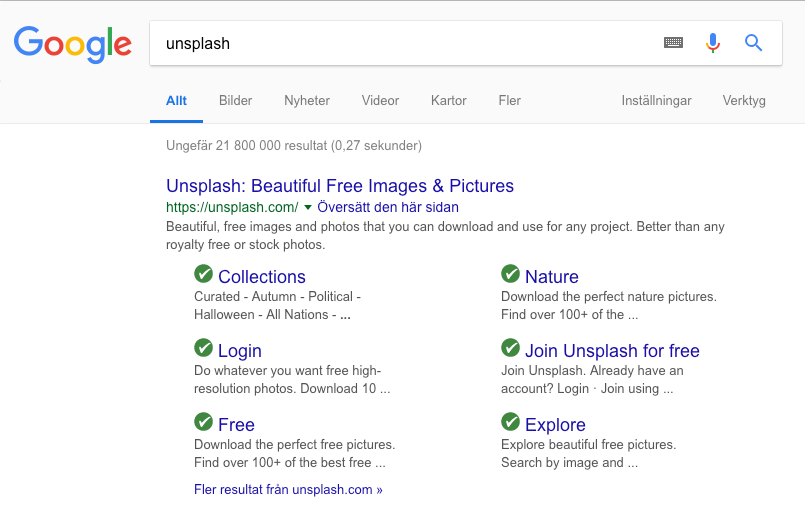Open the Explore sitelink
The width and height of the screenshot is (805, 514).
555,425
